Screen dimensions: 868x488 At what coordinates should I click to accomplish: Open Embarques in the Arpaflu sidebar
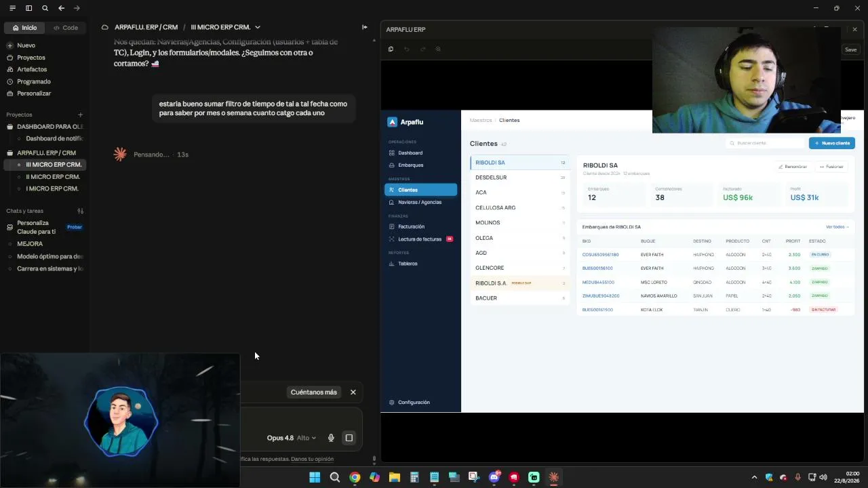point(410,165)
